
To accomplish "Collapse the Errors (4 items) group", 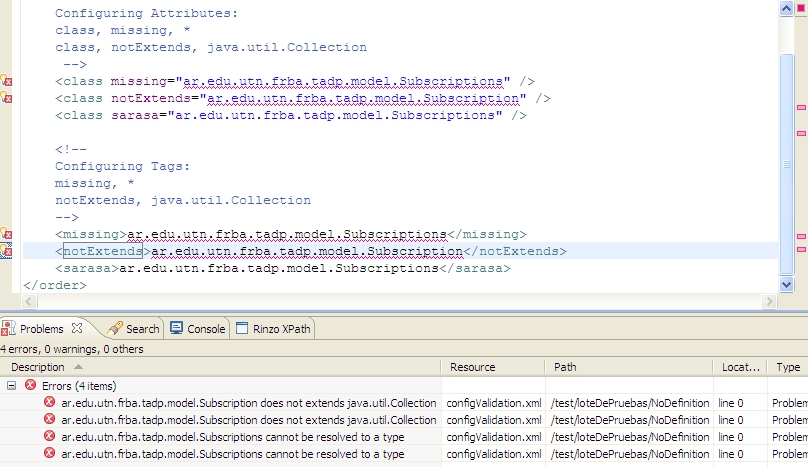I will tap(12, 385).
